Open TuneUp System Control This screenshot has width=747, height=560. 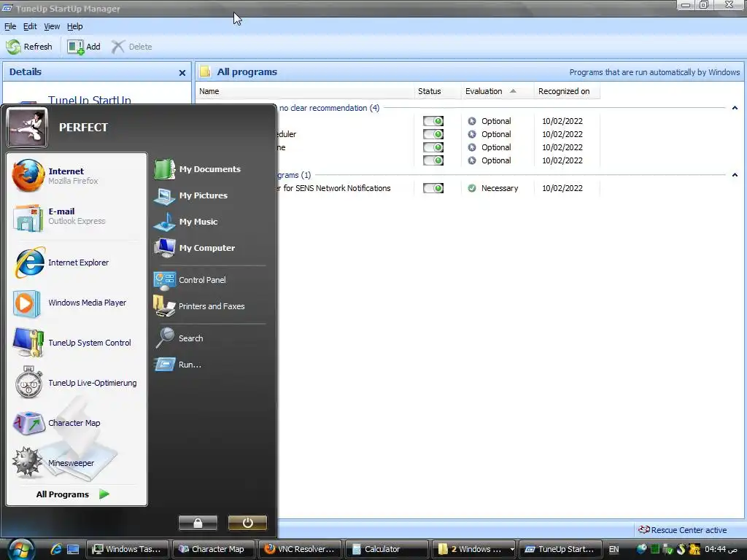point(76,343)
